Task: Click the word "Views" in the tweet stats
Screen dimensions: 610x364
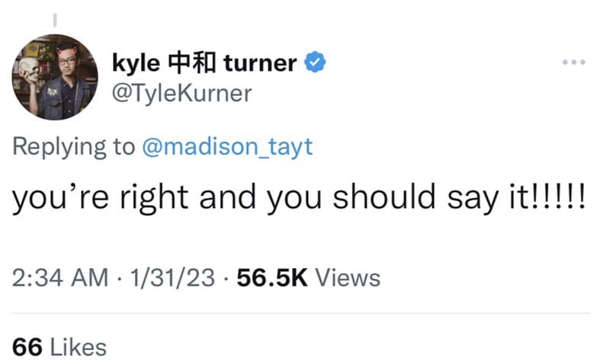Action: click(347, 277)
